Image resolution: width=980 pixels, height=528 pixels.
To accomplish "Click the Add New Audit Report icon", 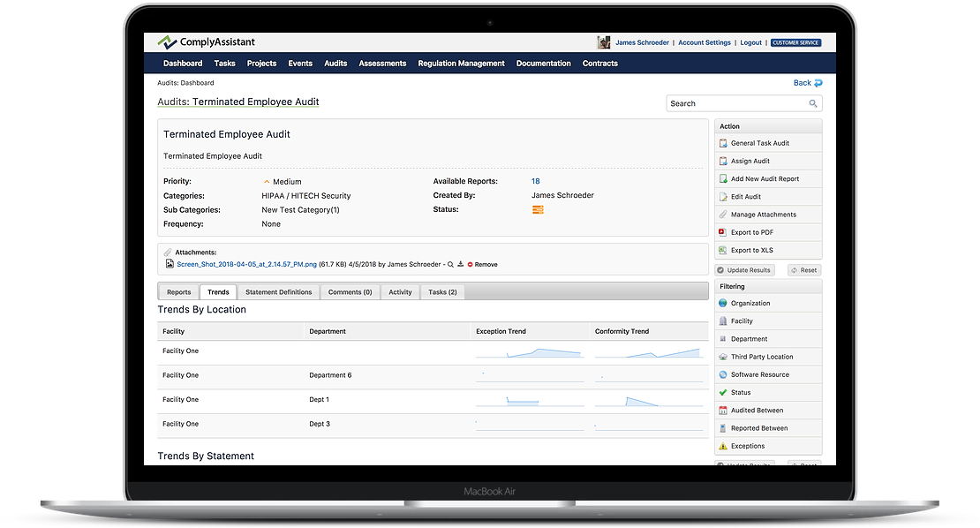I will tap(723, 179).
